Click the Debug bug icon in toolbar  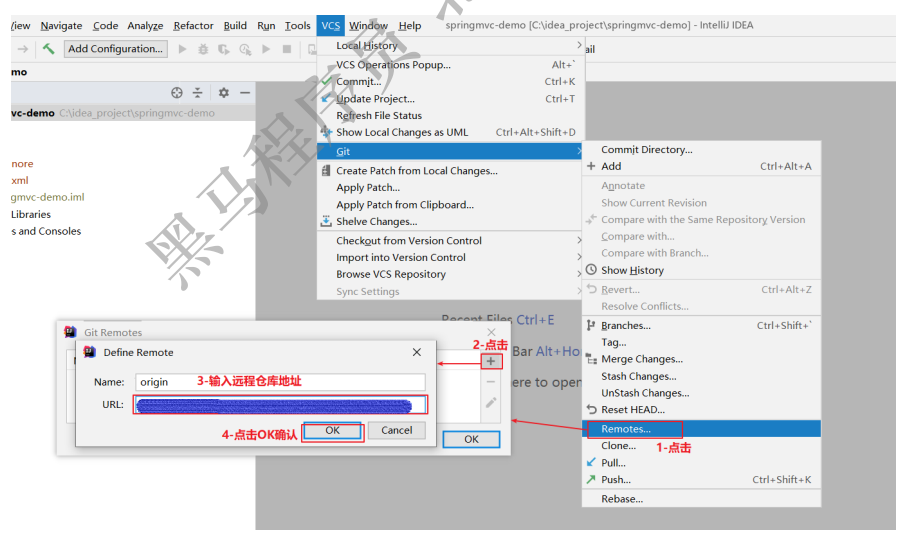[x=203, y=49]
